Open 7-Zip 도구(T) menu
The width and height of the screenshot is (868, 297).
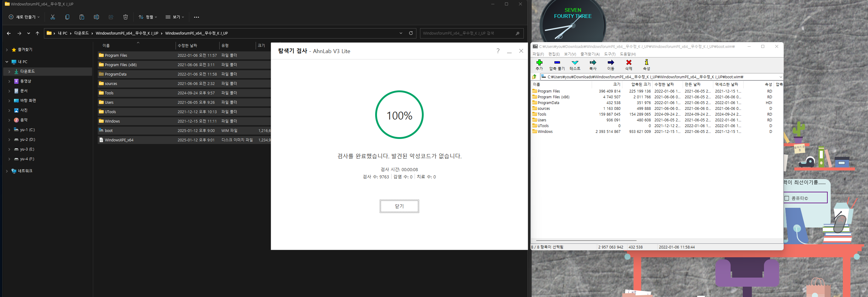[x=610, y=54]
